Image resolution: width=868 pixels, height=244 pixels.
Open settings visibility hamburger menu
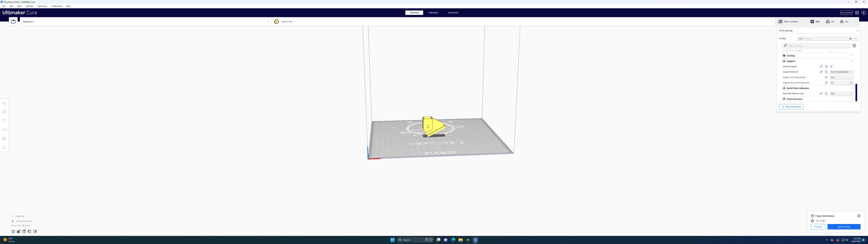854,45
